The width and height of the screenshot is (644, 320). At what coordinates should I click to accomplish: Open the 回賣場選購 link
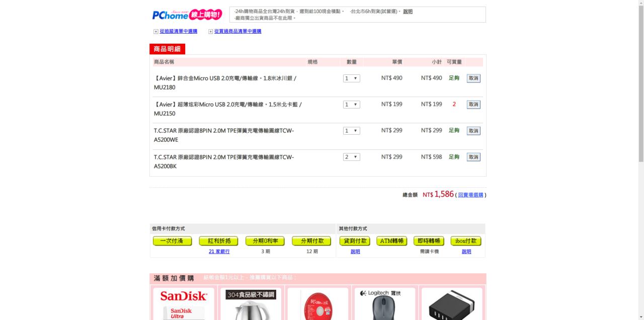pyautogui.click(x=470, y=195)
